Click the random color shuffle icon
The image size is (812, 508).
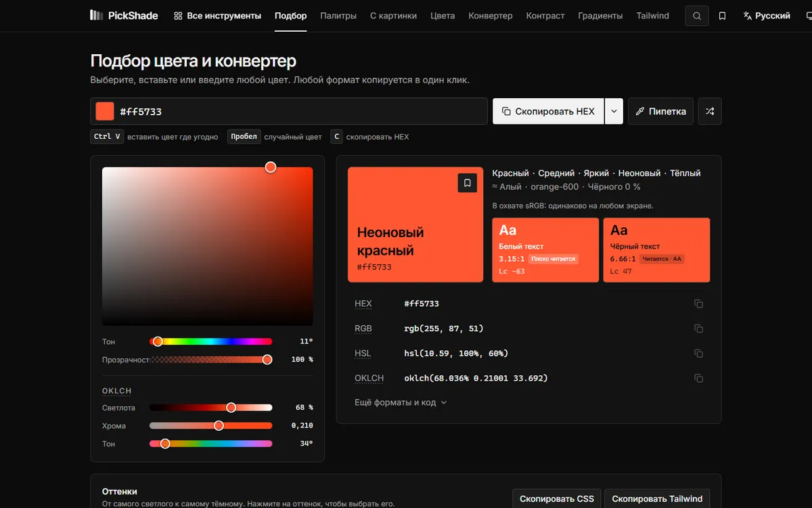710,111
